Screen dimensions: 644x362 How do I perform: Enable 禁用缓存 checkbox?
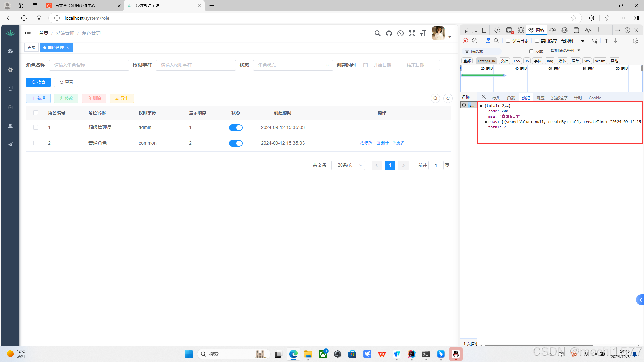[x=537, y=41]
